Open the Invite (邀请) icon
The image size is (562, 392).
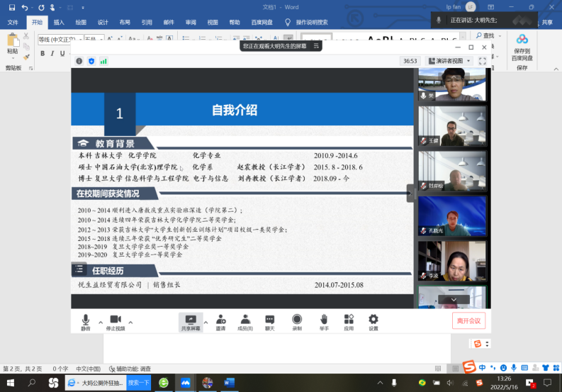(220, 320)
